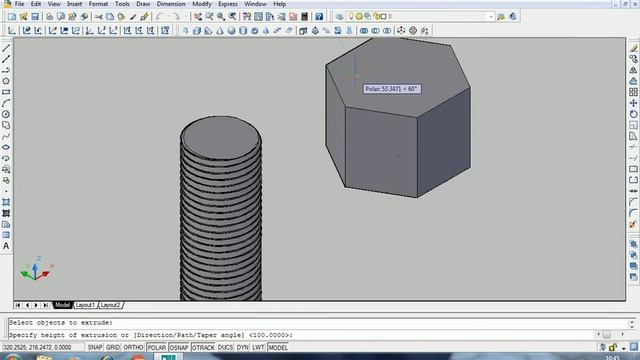Click the Open file icon in the Standard toolbar

tap(24, 17)
